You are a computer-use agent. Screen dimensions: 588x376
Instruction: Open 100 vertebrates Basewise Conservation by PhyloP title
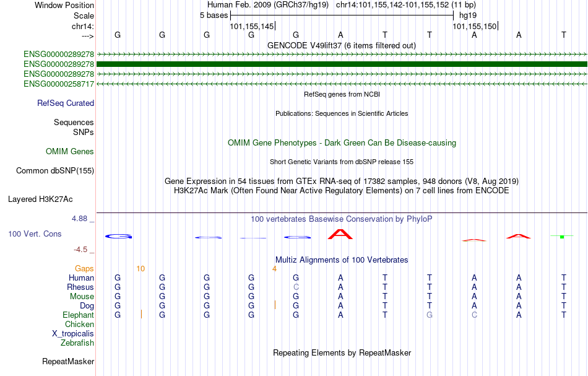[x=342, y=219]
